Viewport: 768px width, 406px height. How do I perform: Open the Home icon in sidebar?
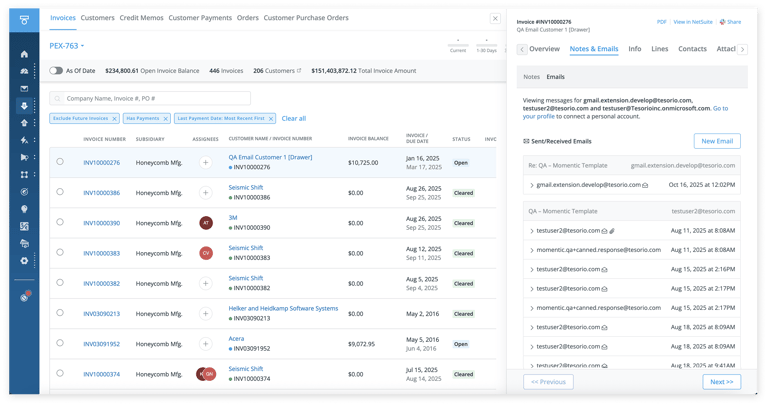(x=24, y=54)
